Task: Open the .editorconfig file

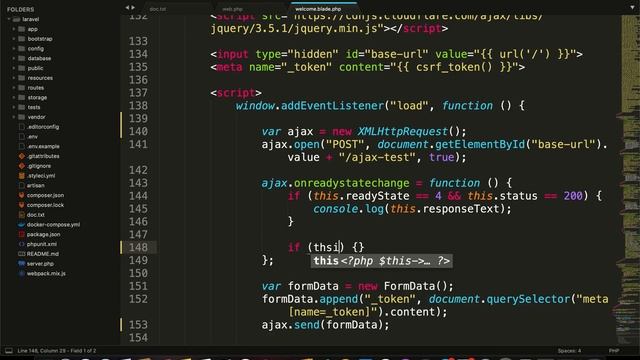Action: point(43,127)
